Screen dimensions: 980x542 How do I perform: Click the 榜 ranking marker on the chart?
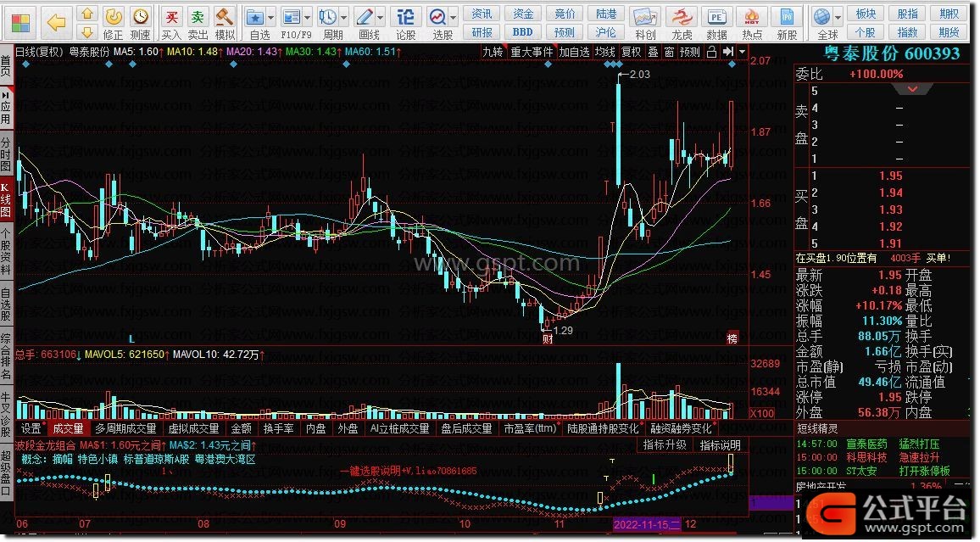(732, 338)
